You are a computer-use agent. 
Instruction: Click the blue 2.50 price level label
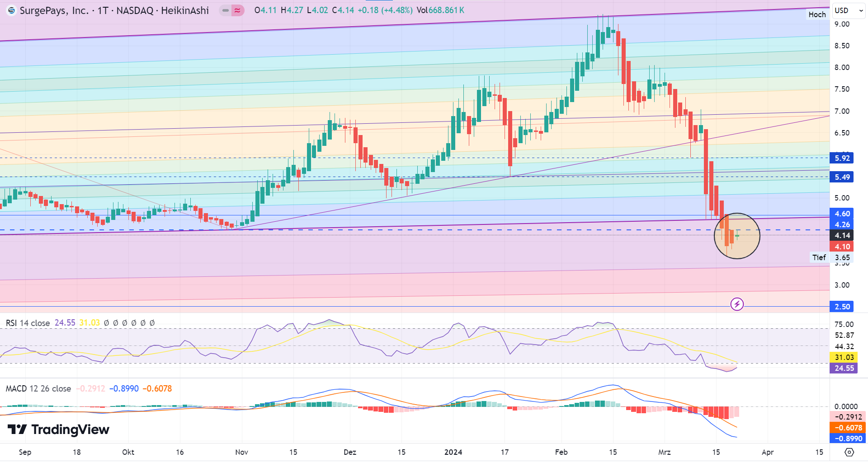click(842, 307)
